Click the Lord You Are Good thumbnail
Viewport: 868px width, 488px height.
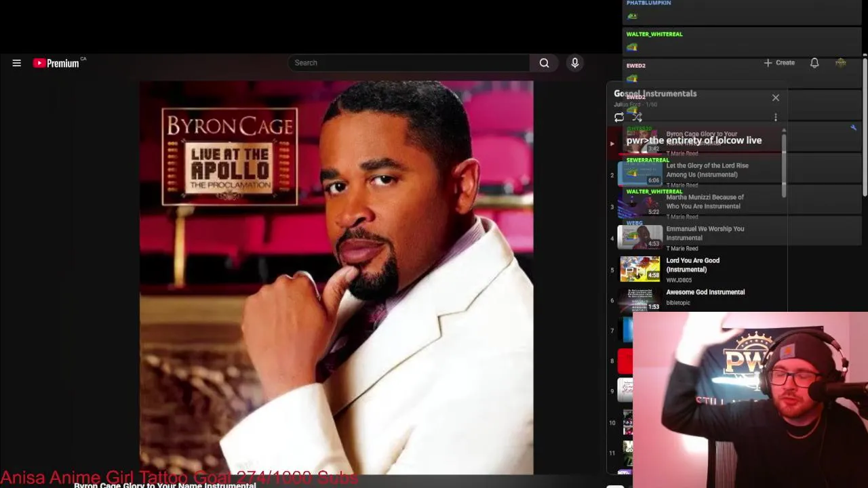tap(639, 269)
